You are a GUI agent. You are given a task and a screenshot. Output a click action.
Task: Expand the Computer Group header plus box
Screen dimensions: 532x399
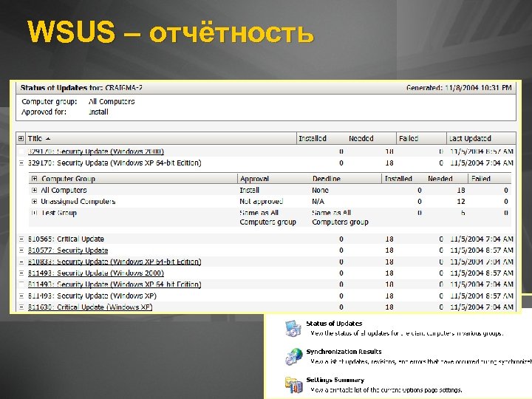[34, 179]
